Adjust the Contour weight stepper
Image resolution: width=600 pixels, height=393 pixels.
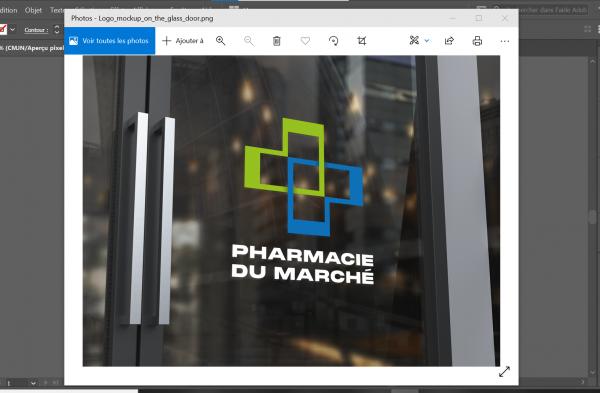click(x=57, y=29)
